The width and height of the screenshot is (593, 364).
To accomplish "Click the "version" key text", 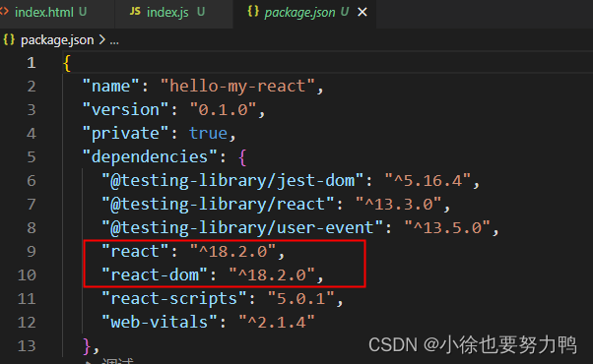I will coord(125,110).
